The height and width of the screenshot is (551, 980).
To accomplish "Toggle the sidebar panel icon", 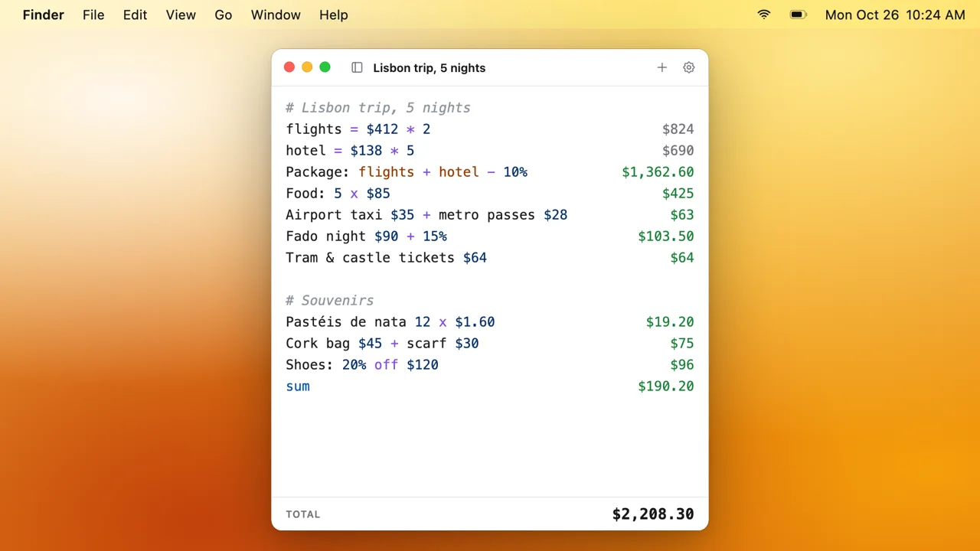I will pyautogui.click(x=357, y=67).
